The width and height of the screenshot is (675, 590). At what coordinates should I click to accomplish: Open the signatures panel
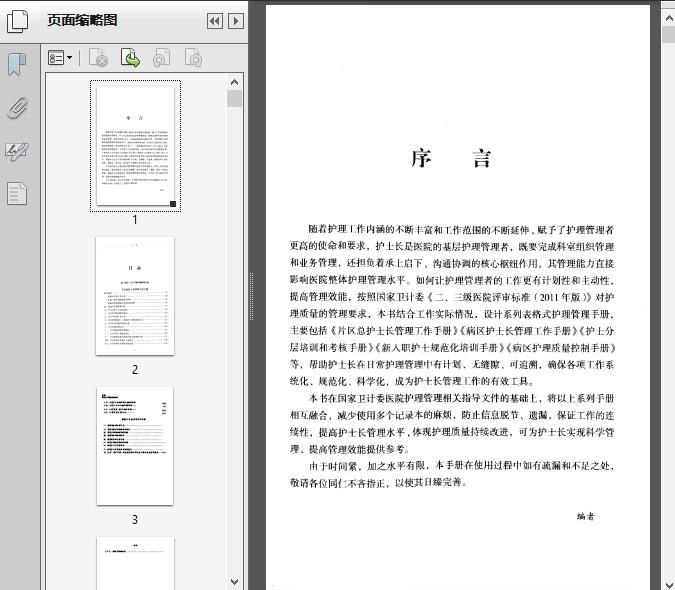[x=17, y=151]
